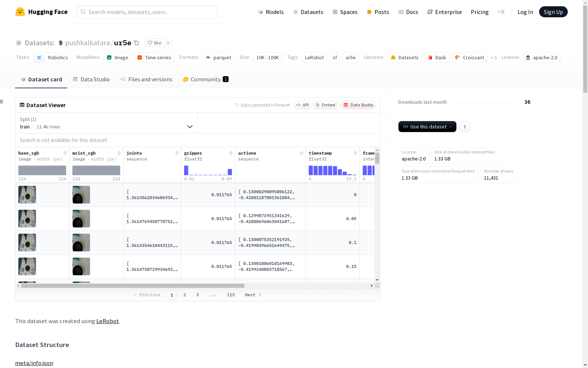
Task: Sort by the base_rgb column
Action: click(x=65, y=153)
